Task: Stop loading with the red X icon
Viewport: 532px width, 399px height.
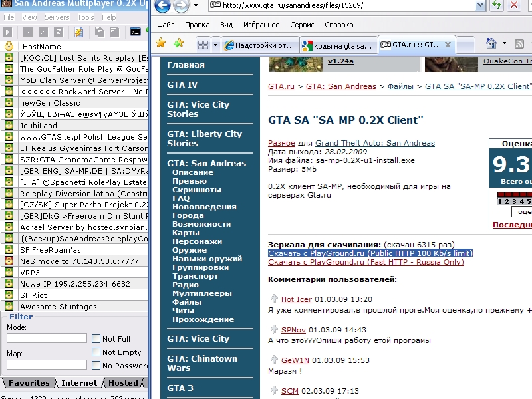Action: 514,5
